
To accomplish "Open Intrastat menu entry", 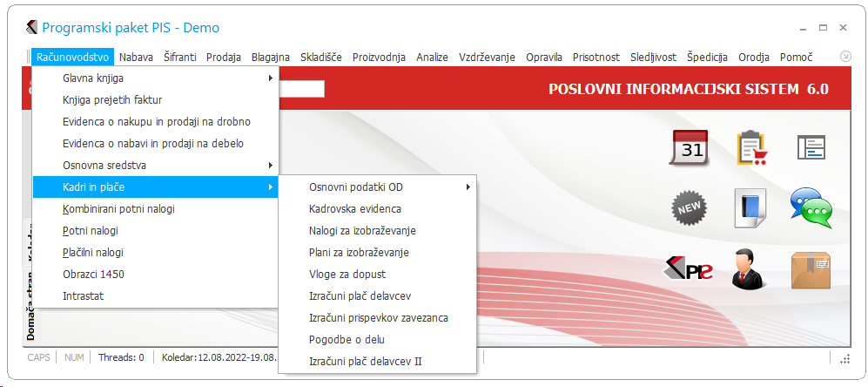I will [155, 296].
